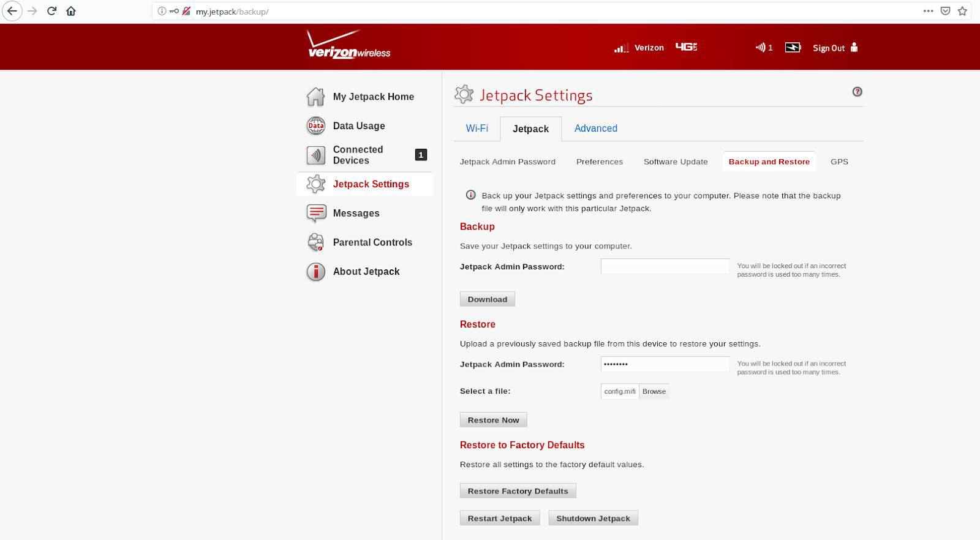Open Messages menu link
The image size is (980, 540).
[x=356, y=213]
